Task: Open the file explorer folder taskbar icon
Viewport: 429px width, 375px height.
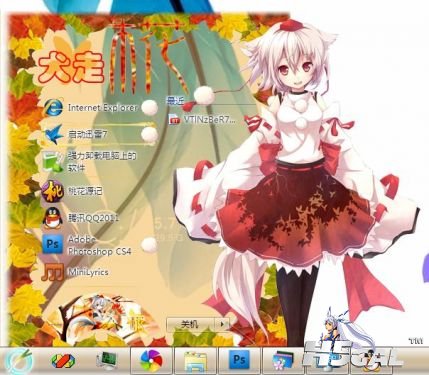Action: (196, 361)
